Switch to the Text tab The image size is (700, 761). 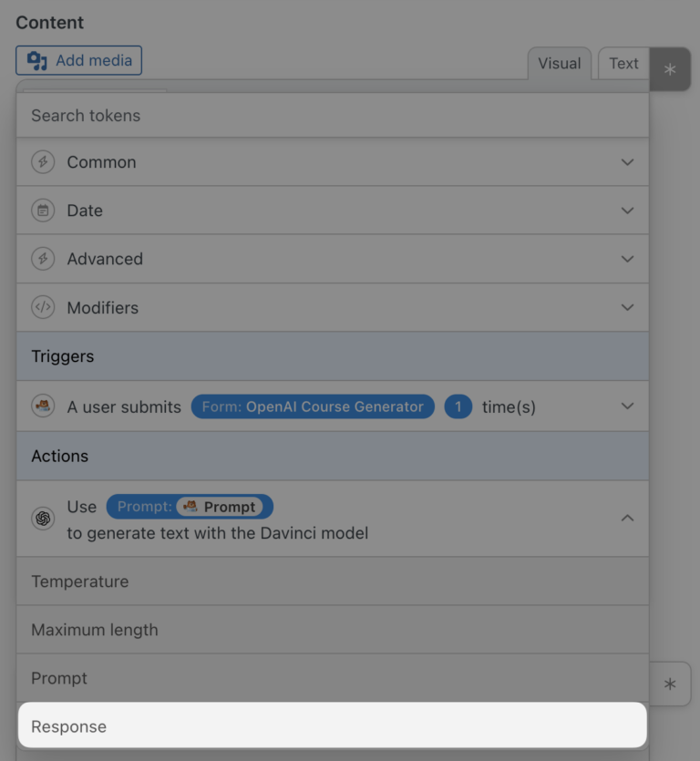(623, 64)
